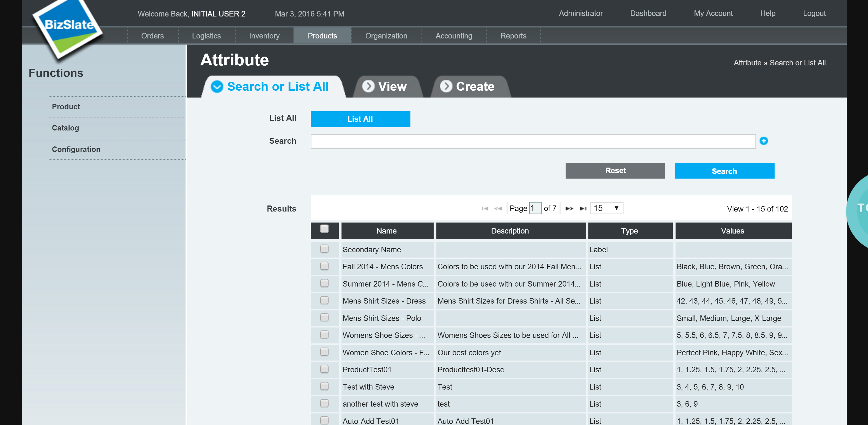Check the select-all checkbox in table header
The image size is (868, 425).
(324, 229)
